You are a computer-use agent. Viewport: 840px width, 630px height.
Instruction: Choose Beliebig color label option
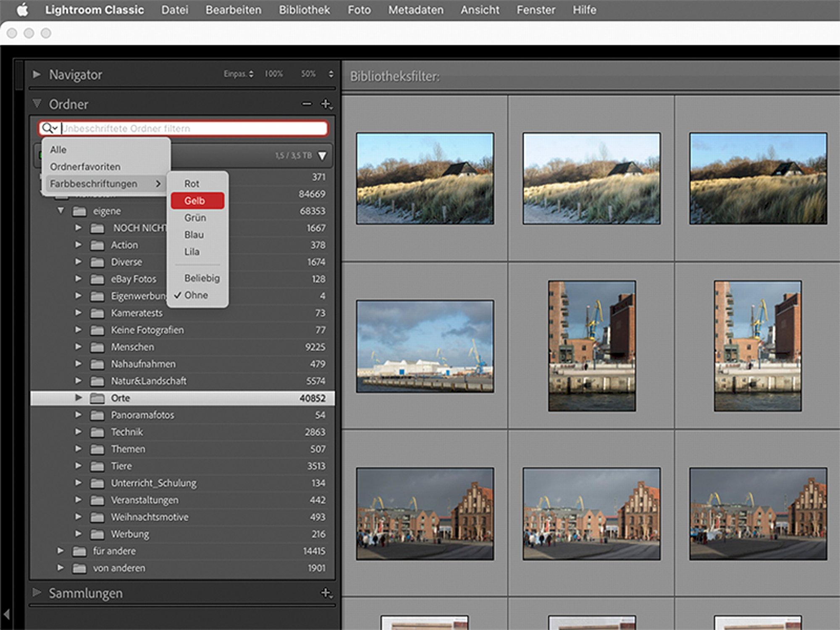pos(202,278)
